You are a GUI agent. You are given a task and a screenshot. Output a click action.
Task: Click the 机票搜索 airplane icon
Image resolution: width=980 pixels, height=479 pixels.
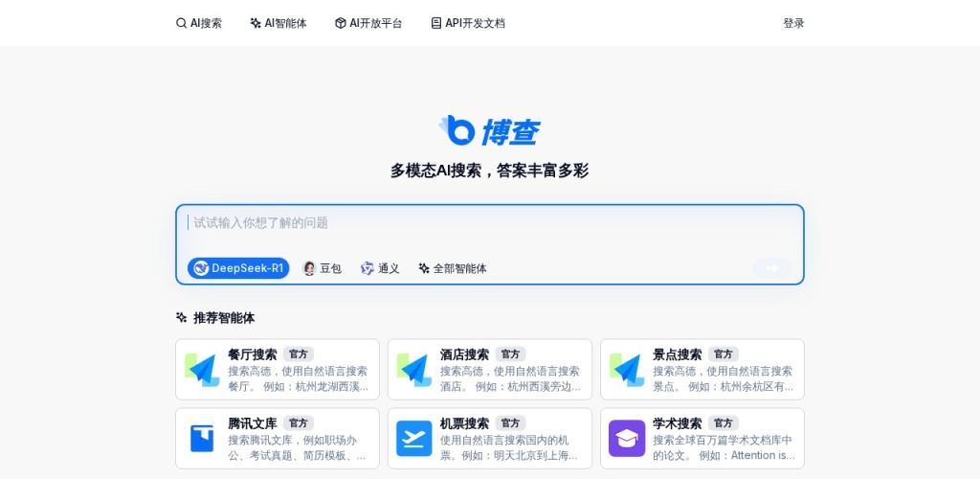[413, 439]
